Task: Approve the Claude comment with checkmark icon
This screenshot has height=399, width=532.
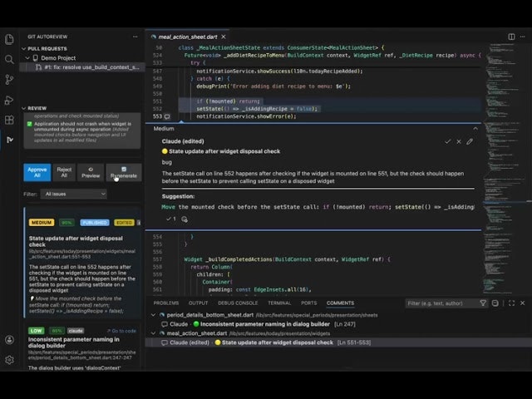Action: [448, 141]
